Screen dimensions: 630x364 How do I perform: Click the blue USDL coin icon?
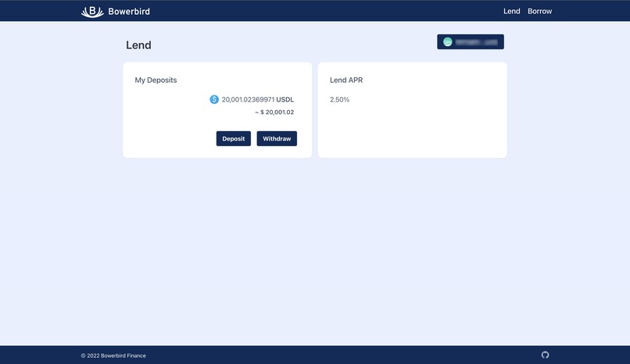tap(214, 99)
